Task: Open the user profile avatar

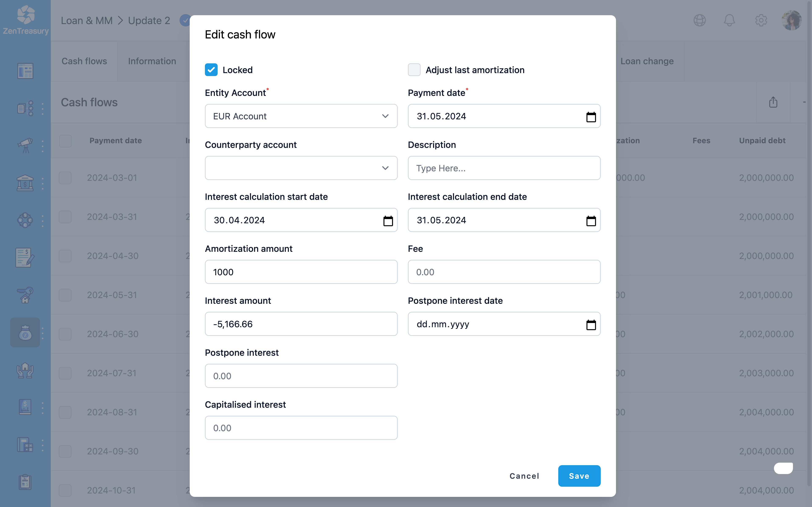Action: 791,20
